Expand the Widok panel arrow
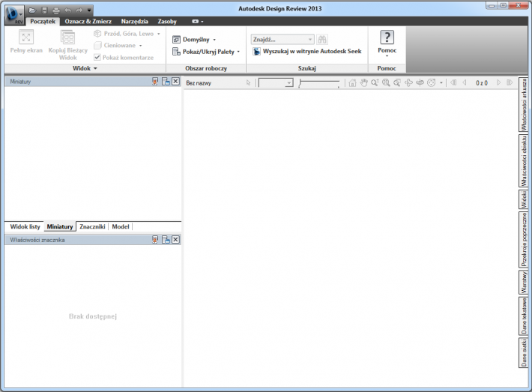Screen dimensions: 532x392 (x=95, y=68)
